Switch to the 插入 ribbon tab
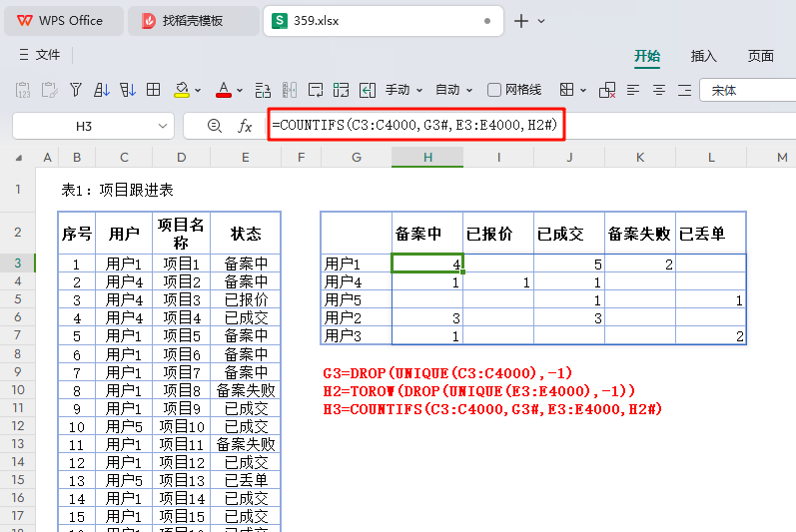 tap(703, 56)
